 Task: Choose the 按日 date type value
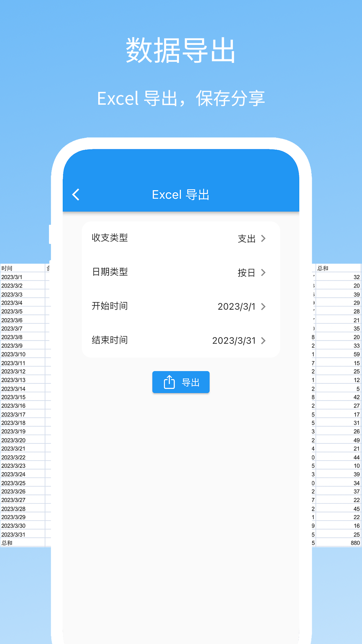[x=246, y=272]
